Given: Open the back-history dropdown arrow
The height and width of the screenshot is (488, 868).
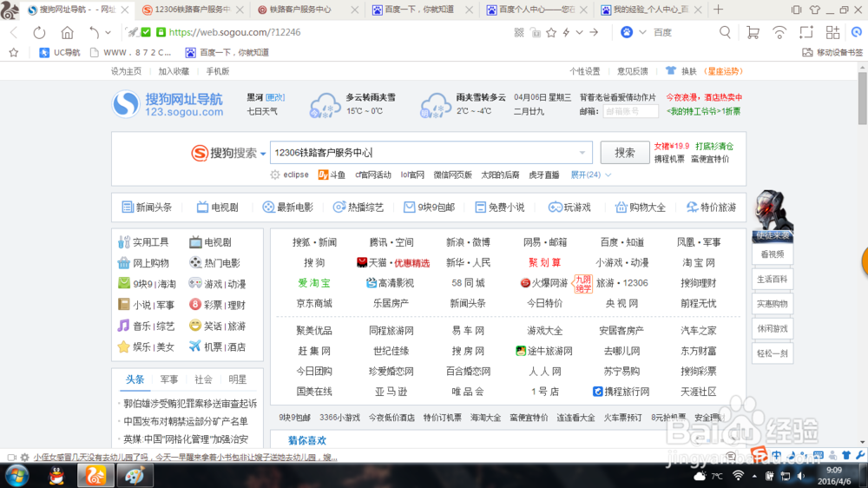Looking at the screenshot, I should coord(108,33).
